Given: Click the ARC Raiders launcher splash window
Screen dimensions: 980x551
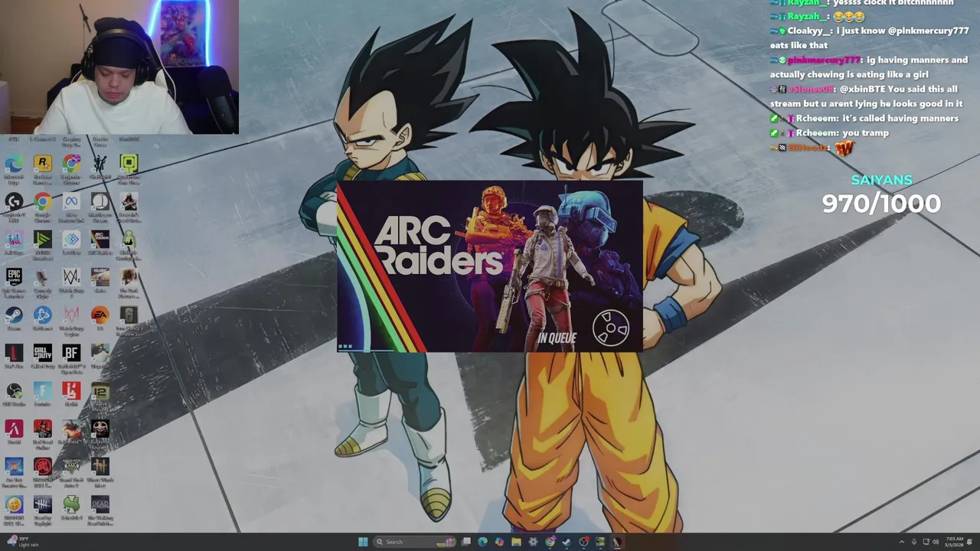Looking at the screenshot, I should [490, 267].
